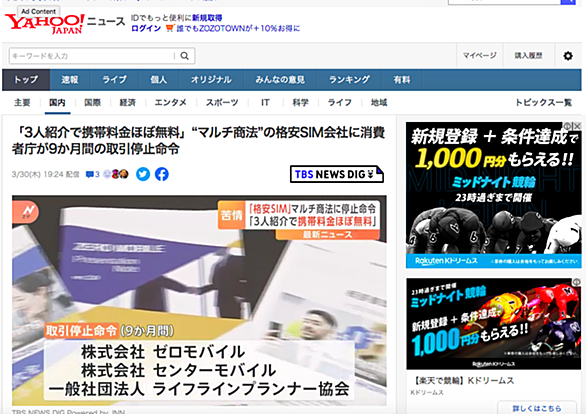Viewport: 586px width, 414px height.
Task: Select the オリジナル navigation tab
Action: [211, 80]
